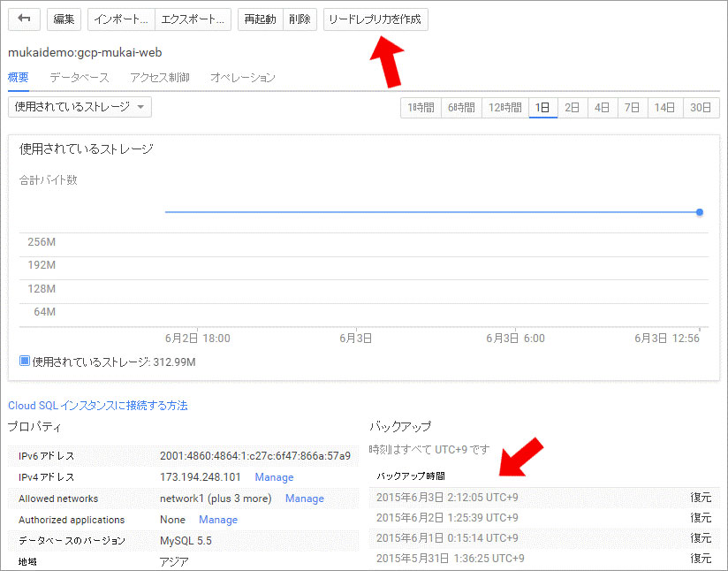This screenshot has width=728, height=571.
Task: Open the アクセス制御 tab
Action: [x=160, y=77]
